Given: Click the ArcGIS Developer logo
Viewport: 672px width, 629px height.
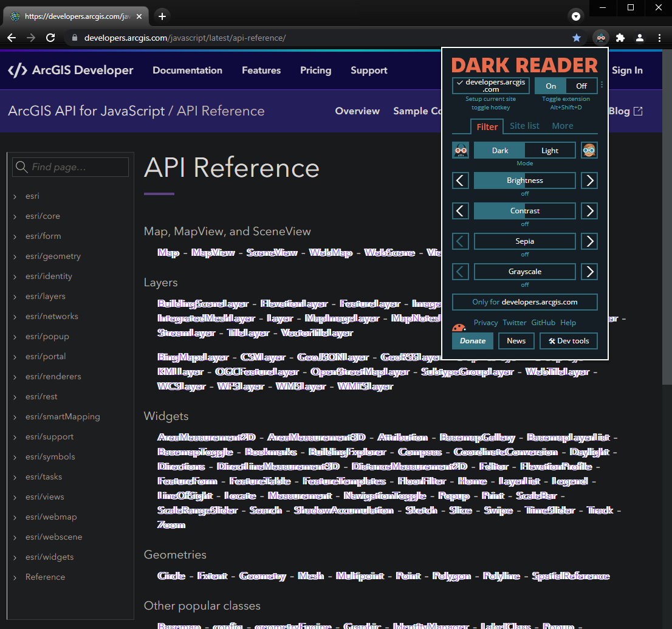Looking at the screenshot, I should tap(70, 70).
